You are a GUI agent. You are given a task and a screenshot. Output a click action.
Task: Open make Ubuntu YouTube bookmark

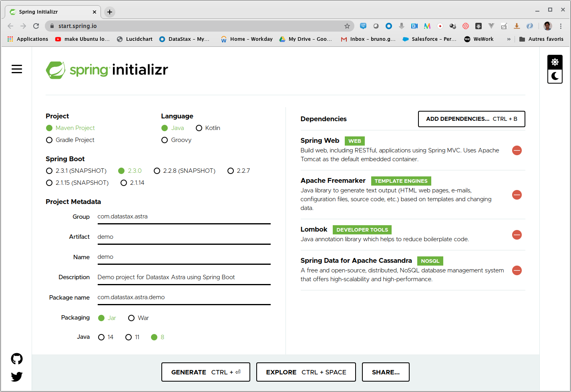[x=82, y=39]
